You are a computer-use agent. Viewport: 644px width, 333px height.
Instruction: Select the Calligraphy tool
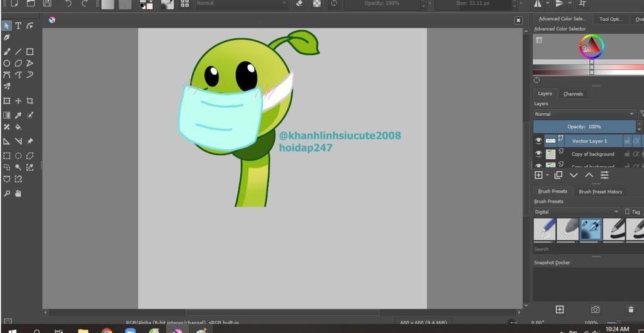click(x=6, y=37)
